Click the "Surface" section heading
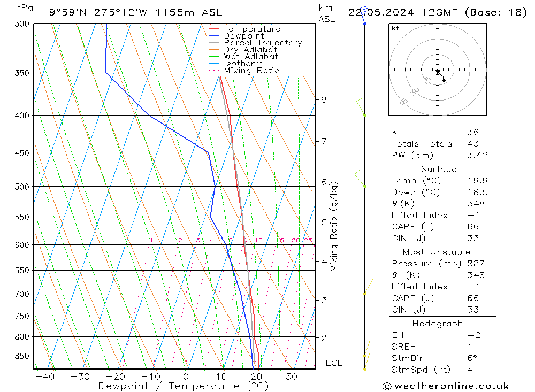The height and width of the screenshot is (392, 535). 439,169
